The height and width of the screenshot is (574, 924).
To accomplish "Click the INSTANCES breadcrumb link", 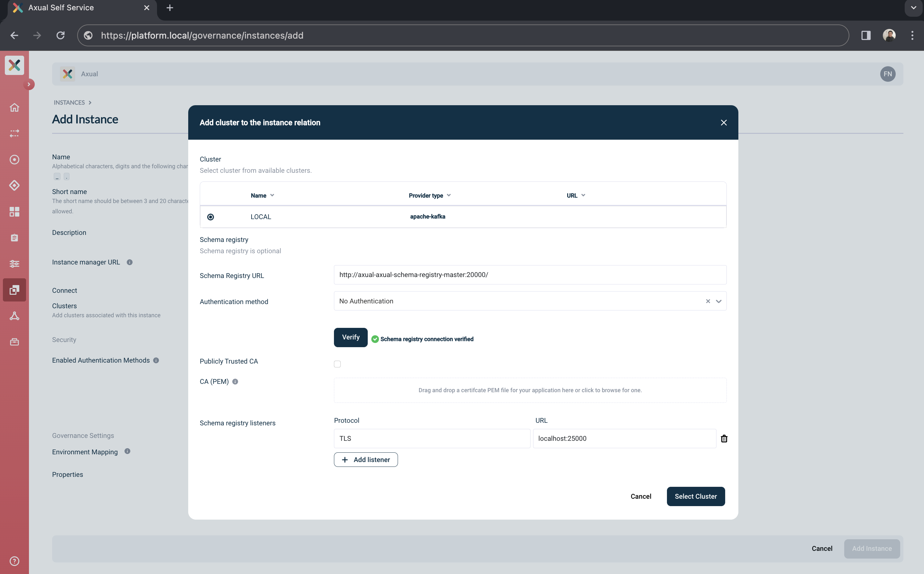I will pos(69,103).
